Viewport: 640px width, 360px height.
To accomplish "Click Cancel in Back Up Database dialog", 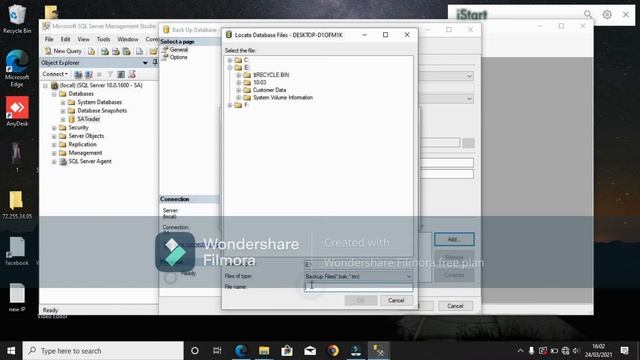I will (x=455, y=306).
